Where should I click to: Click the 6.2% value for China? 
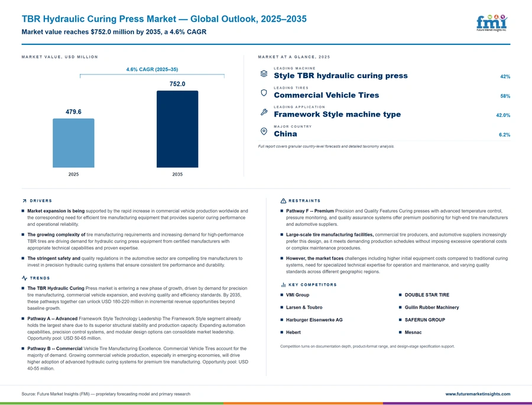505,135
